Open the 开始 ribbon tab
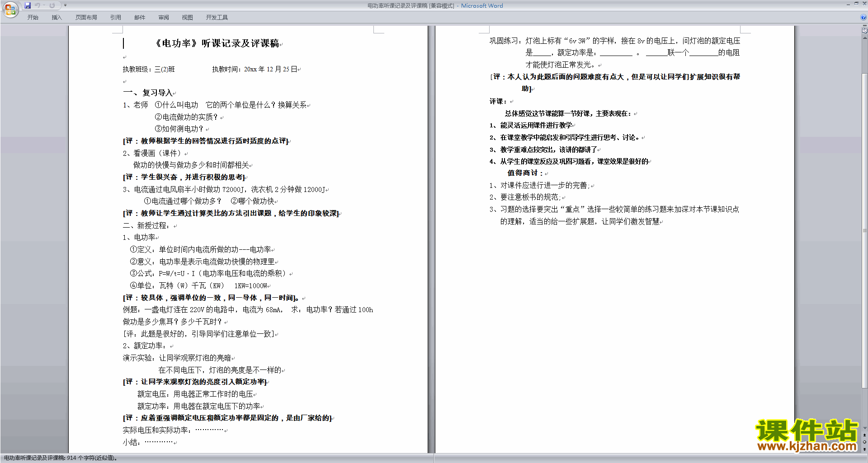This screenshot has height=463, width=868. [x=33, y=18]
